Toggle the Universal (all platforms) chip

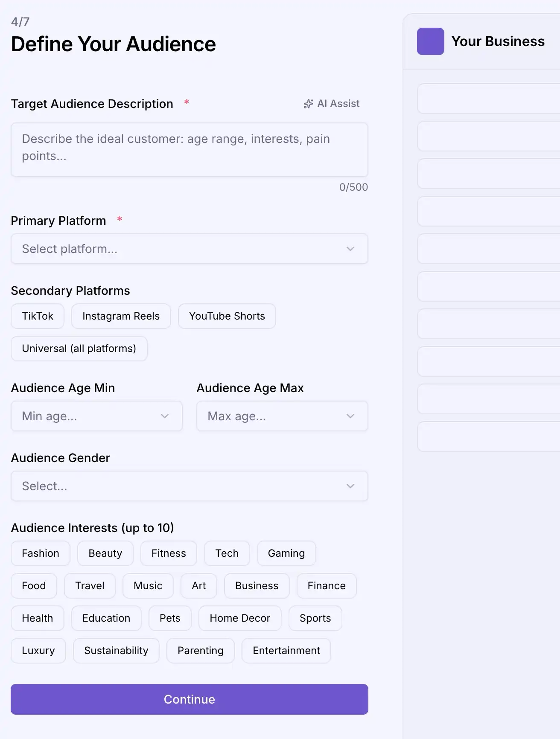(x=79, y=349)
